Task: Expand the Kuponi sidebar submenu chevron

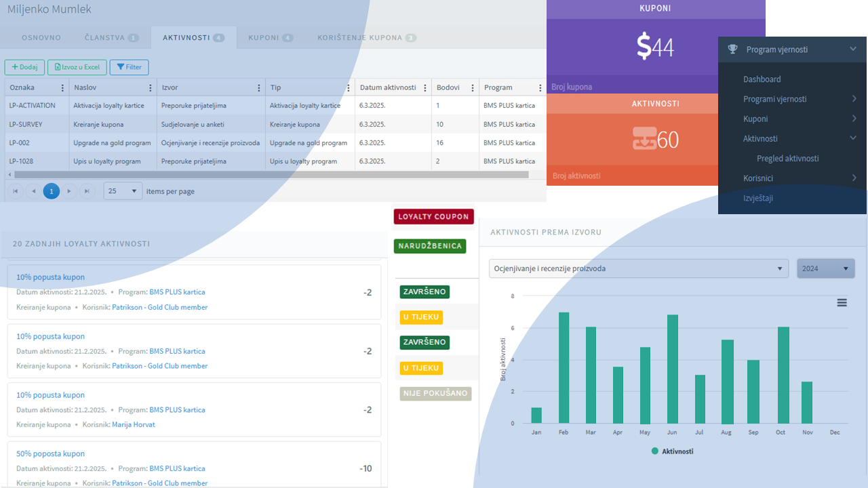Action: pos(854,119)
